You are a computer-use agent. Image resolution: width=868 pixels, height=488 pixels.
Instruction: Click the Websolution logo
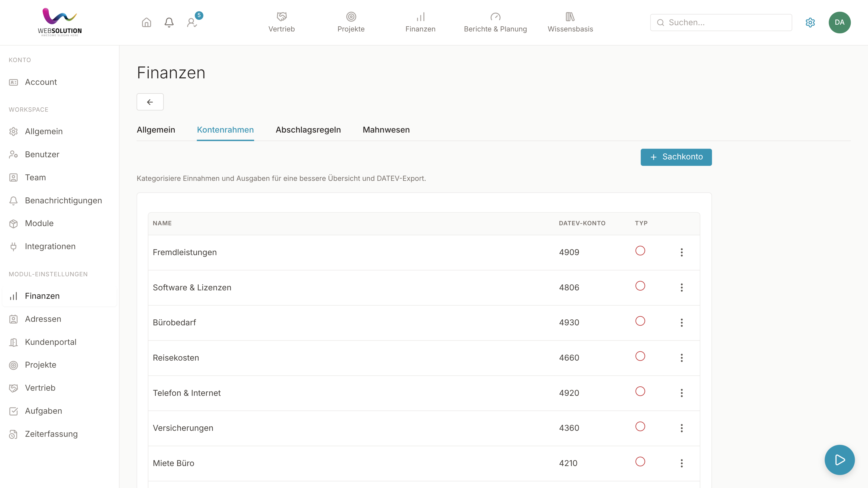tap(60, 22)
